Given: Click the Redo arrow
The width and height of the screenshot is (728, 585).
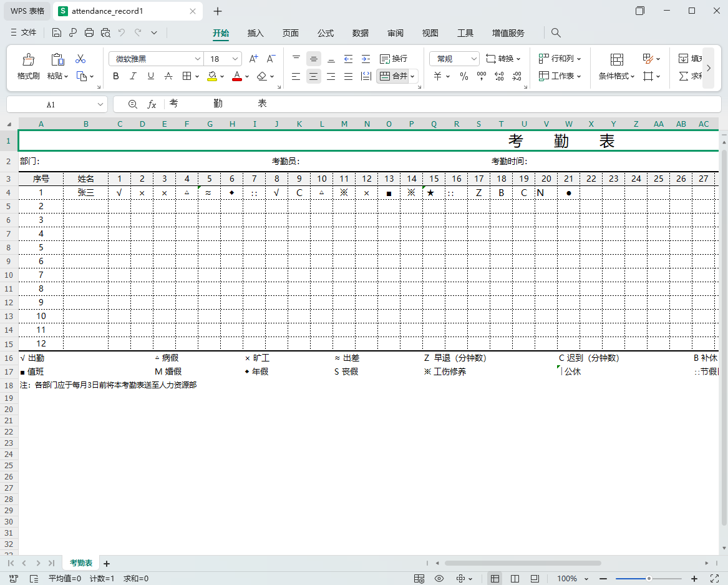Looking at the screenshot, I should (138, 32).
